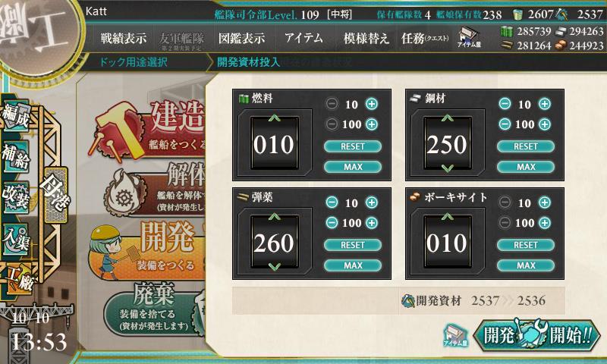Screen dimensions: 607x364
Task: Click RESET for 弾薬
Action: [353, 245]
